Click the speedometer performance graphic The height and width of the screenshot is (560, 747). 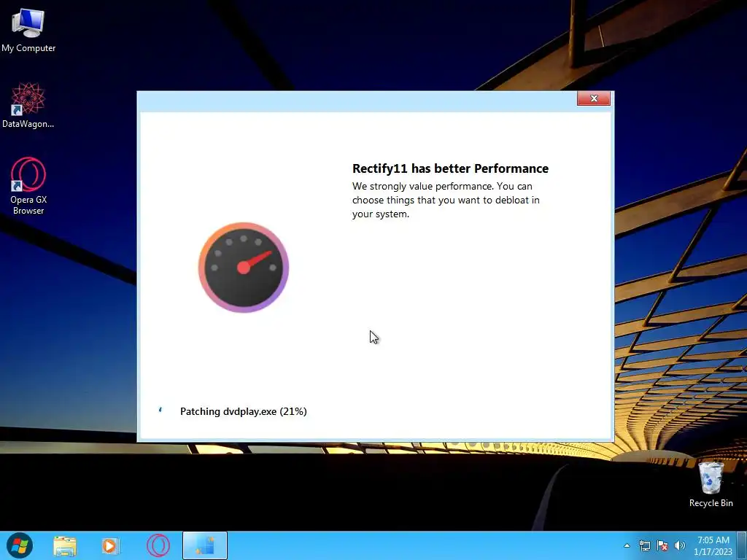point(244,267)
